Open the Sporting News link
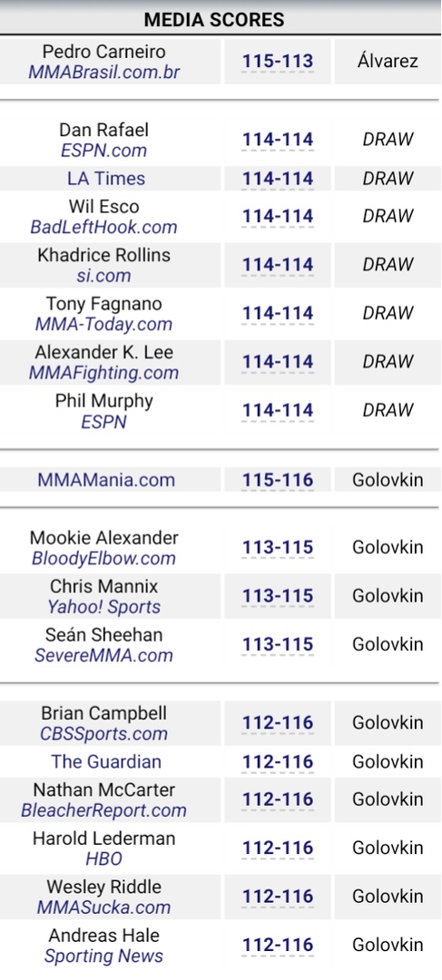The height and width of the screenshot is (980, 442). click(x=103, y=956)
